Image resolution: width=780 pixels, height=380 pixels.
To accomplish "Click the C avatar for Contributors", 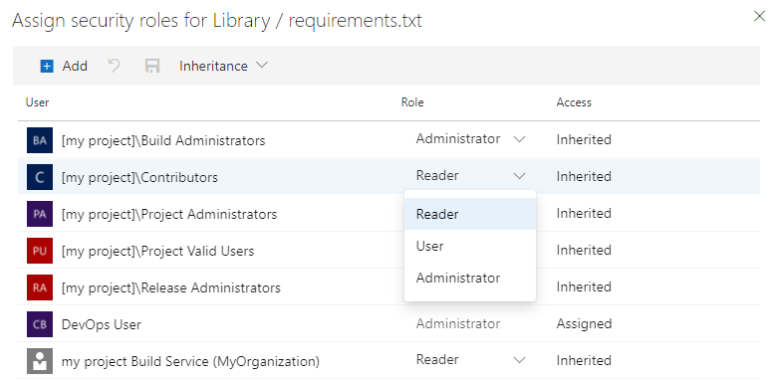I will pyautogui.click(x=39, y=177).
